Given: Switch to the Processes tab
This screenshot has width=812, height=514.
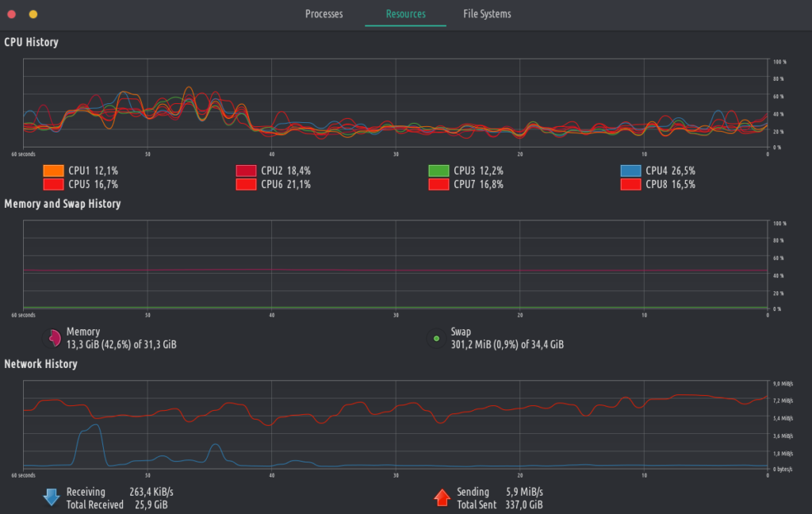Looking at the screenshot, I should (x=324, y=13).
